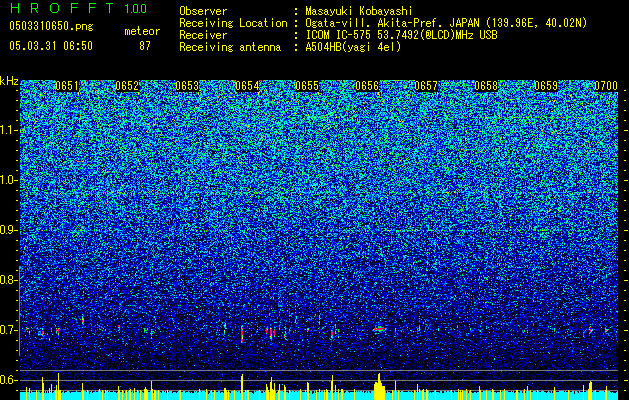Click the Observer field label
Image resolution: width=629 pixels, height=400 pixels.
click(203, 11)
